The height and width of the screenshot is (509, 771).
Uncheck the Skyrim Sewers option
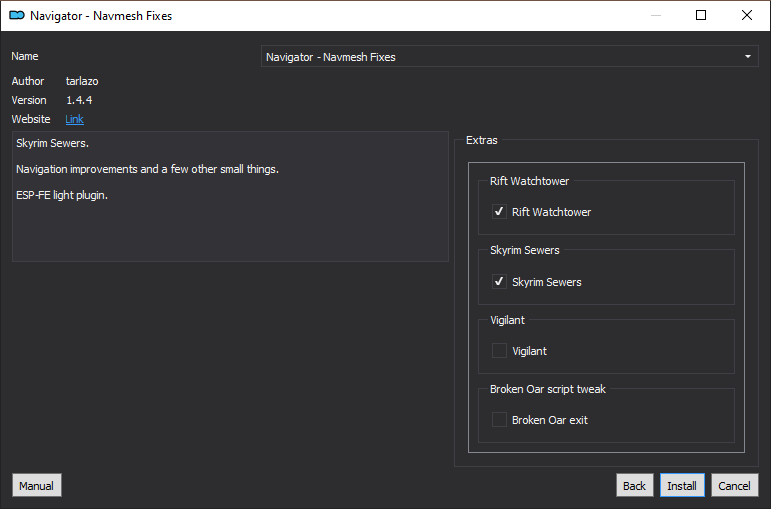coord(499,282)
